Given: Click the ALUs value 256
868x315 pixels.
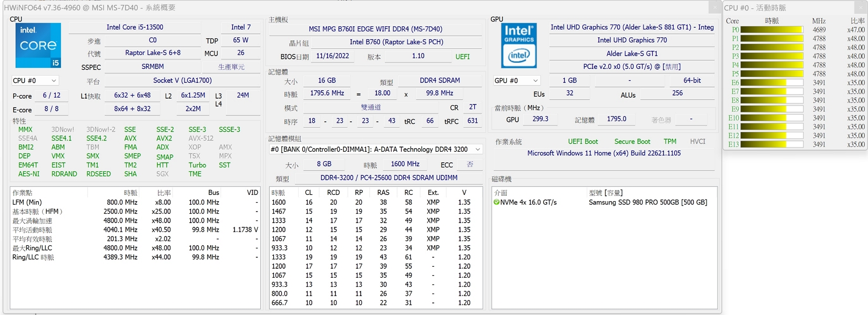Looking at the screenshot, I should 677,93.
